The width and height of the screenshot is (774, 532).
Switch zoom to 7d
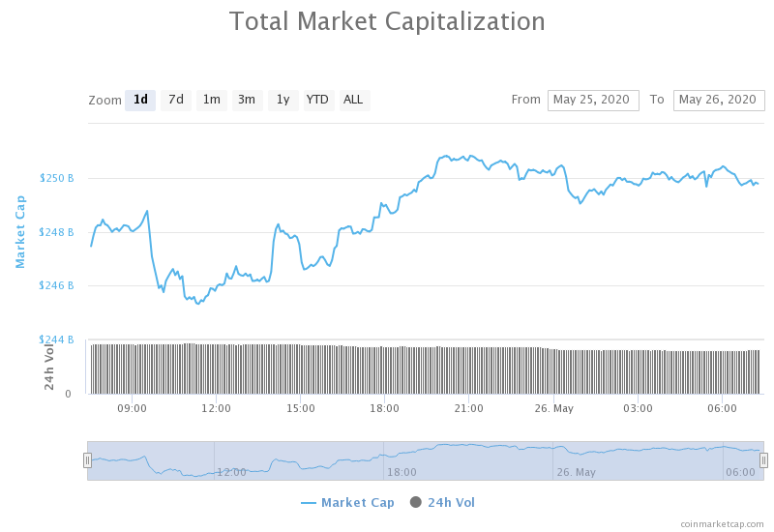coord(176,101)
